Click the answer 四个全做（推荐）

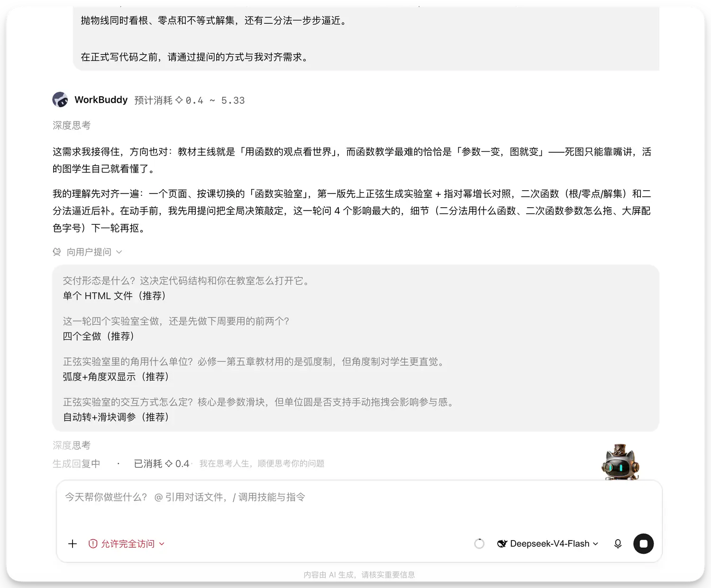point(99,336)
